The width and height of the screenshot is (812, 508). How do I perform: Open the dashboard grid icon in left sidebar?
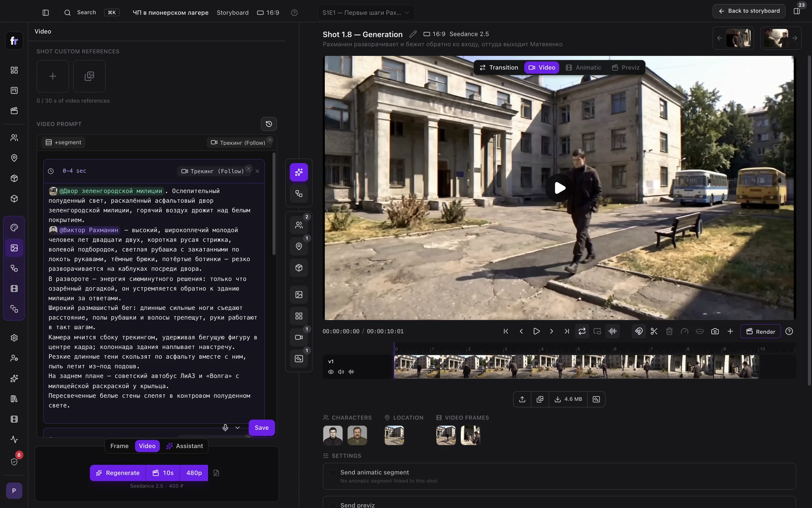(x=14, y=70)
